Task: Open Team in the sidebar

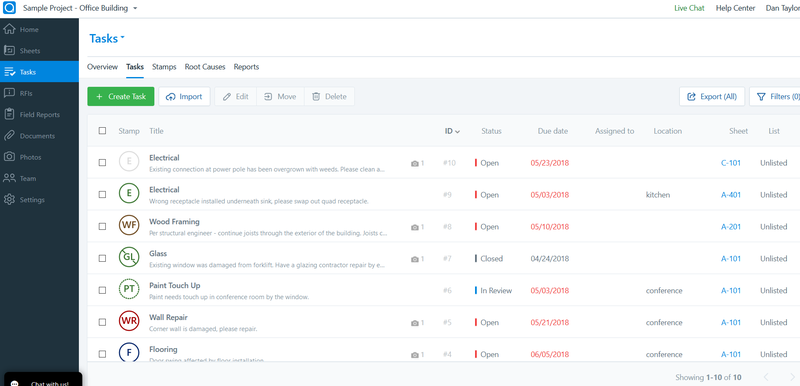Action: (39, 178)
